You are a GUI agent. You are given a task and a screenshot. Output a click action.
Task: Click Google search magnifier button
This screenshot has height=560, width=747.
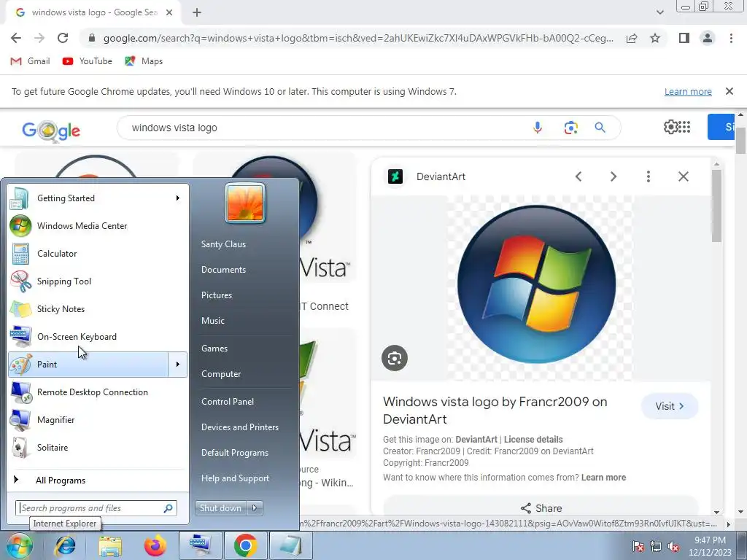pyautogui.click(x=600, y=128)
